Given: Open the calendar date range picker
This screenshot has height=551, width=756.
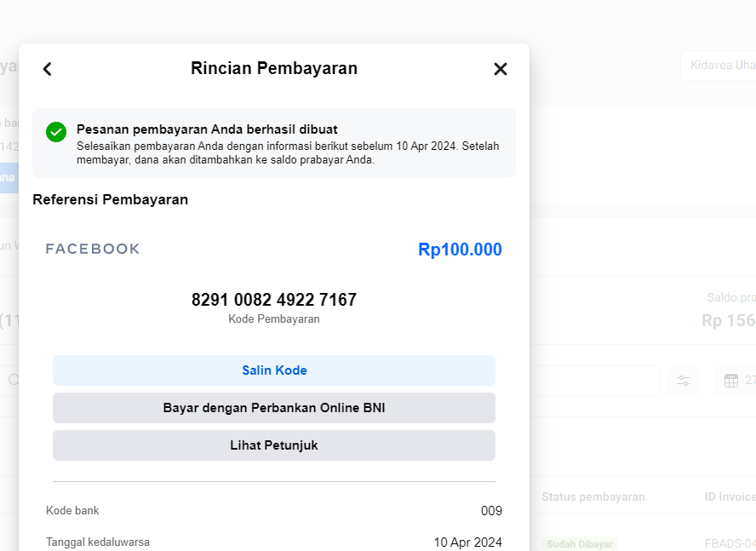Looking at the screenshot, I should point(735,381).
